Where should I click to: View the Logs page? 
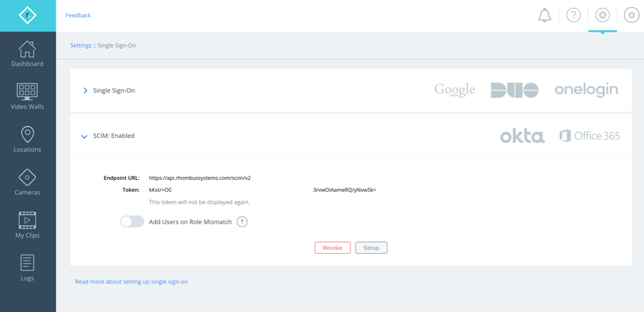28,268
